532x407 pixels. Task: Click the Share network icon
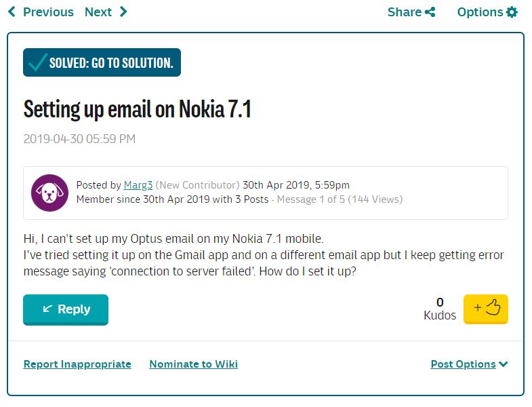coord(430,12)
